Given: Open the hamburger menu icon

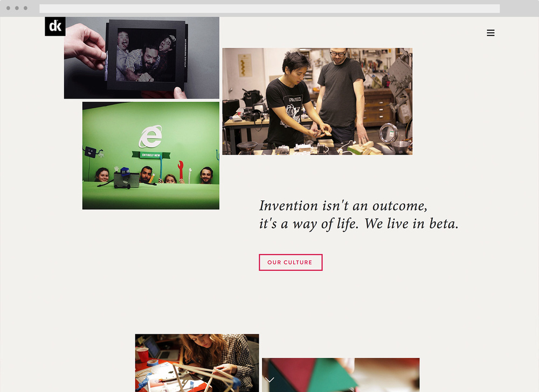Looking at the screenshot, I should (x=490, y=33).
